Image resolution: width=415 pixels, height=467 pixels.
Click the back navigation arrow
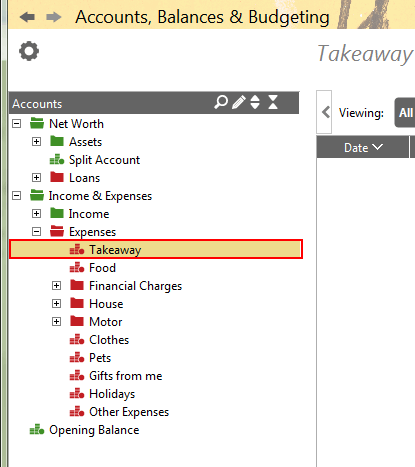point(27,17)
